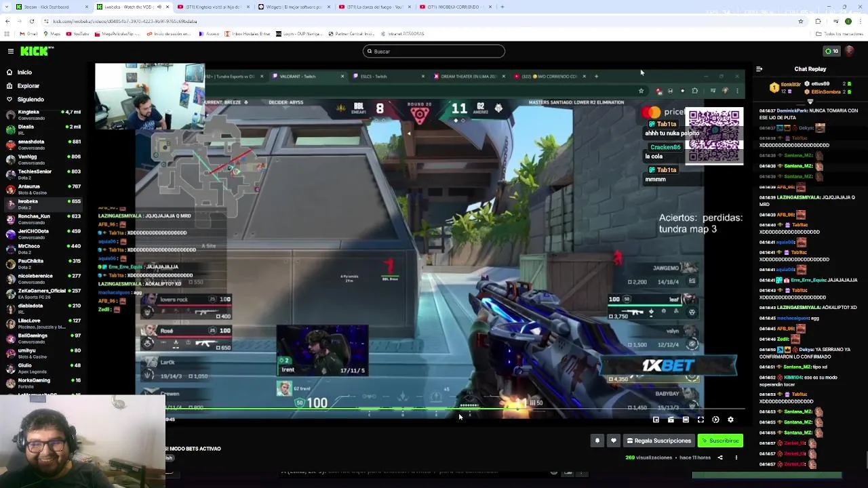Viewport: 868px width, 488px height.
Task: Click the browser address bar
Action: click(420, 21)
